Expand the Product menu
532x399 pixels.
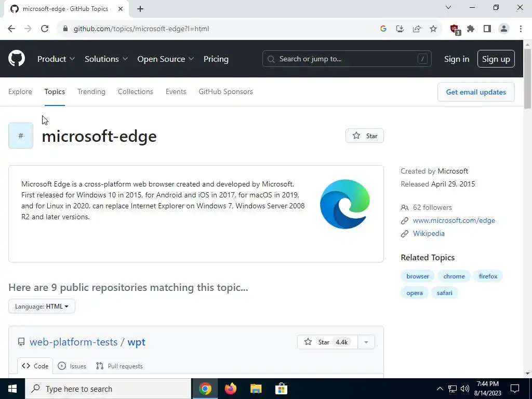(x=56, y=59)
